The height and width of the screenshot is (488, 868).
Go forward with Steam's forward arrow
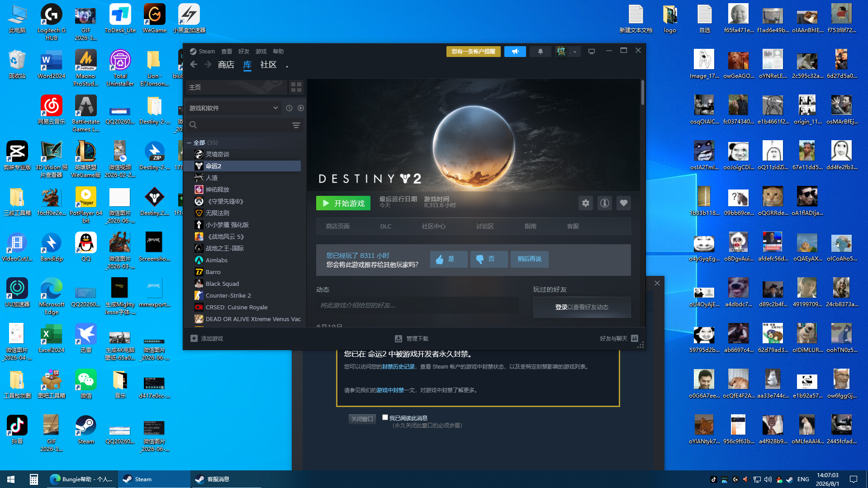(208, 65)
